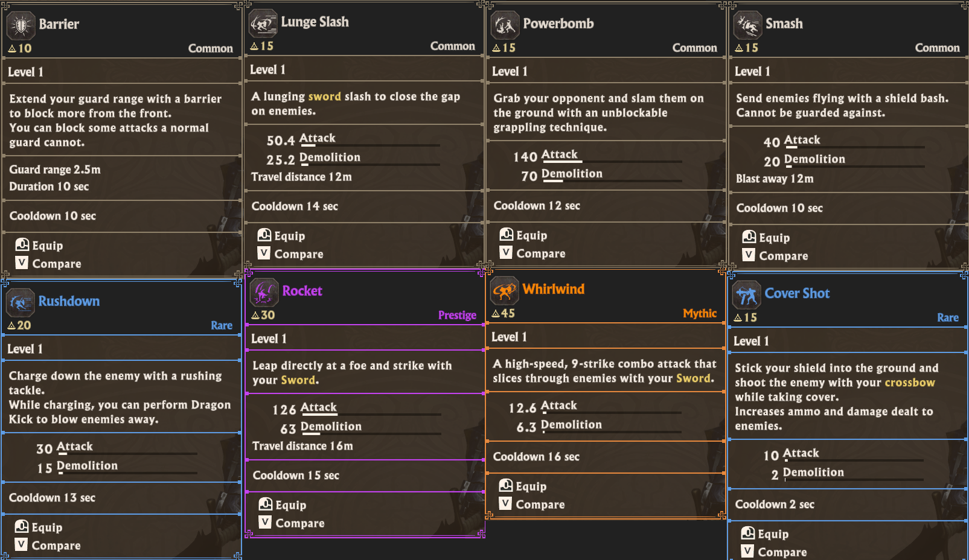Select the Powerbomb skill icon
Image resolution: width=969 pixels, height=560 pixels.
click(x=505, y=25)
